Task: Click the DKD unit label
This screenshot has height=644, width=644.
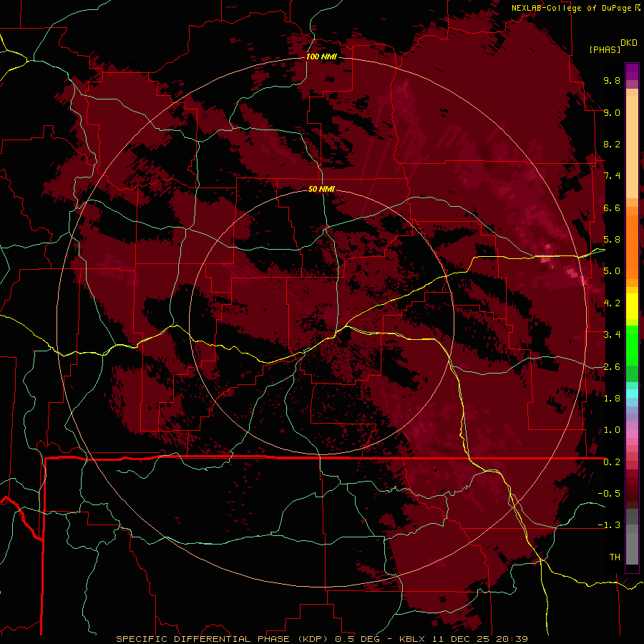Action: (x=629, y=43)
